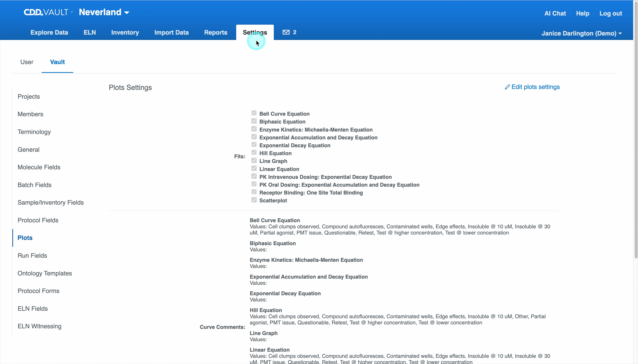638x364 pixels.
Task: Open Batch Fields settings
Action: coord(35,185)
